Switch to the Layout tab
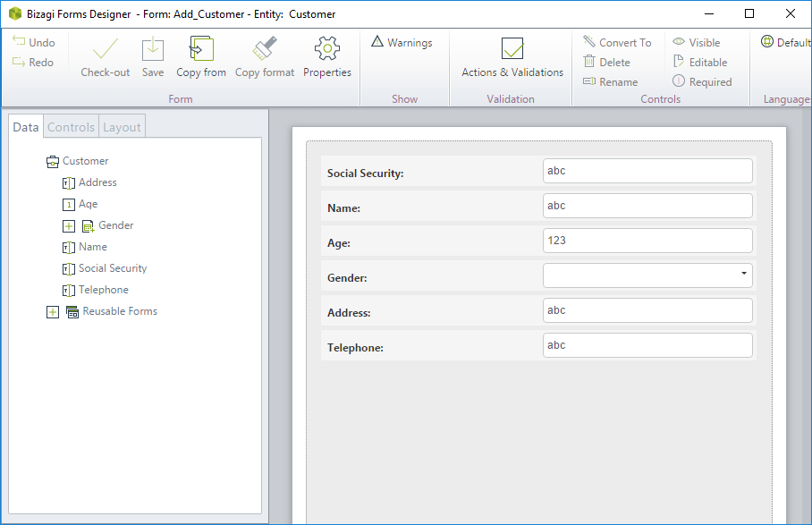 click(122, 127)
